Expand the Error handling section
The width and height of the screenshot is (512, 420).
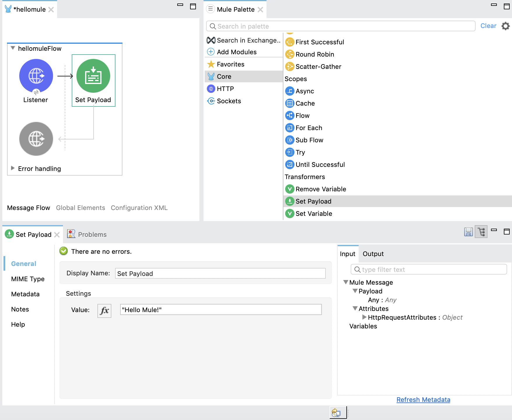(13, 168)
